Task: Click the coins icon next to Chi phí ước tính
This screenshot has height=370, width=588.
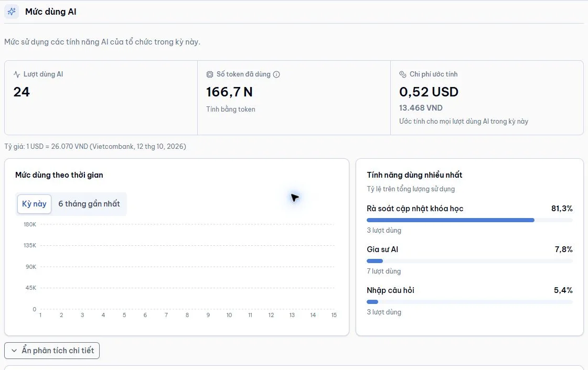Action: pyautogui.click(x=403, y=74)
